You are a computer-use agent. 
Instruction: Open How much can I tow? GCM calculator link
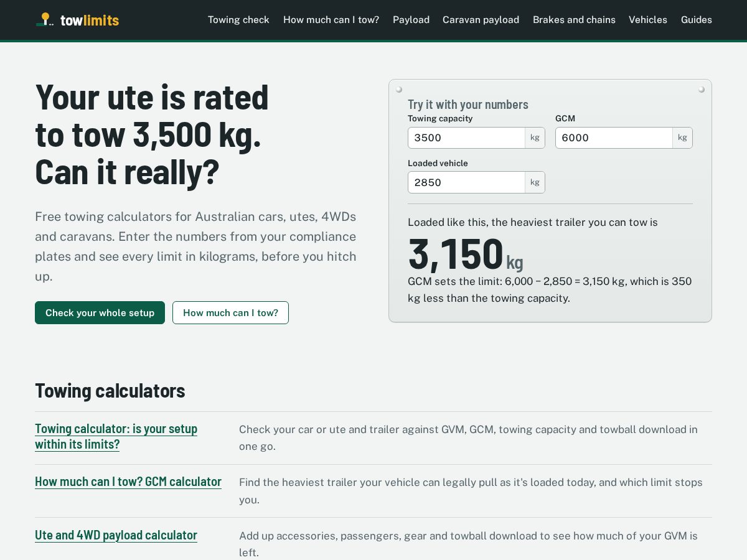(128, 482)
